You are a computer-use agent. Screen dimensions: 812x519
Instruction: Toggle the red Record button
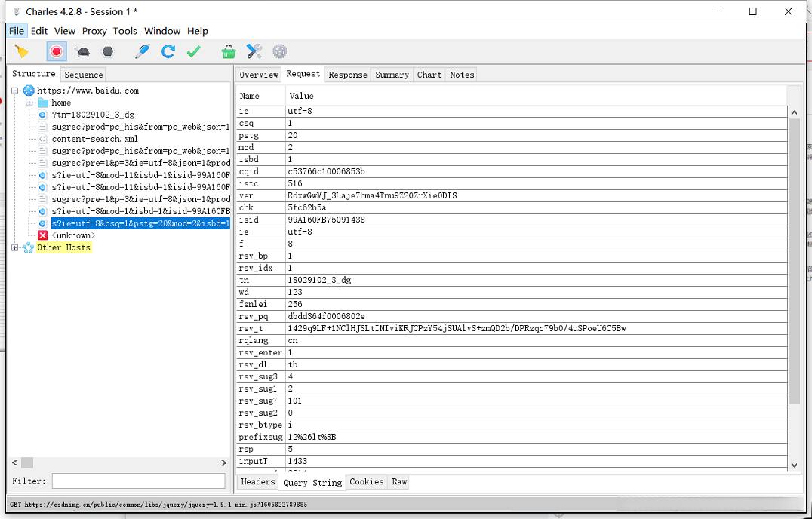point(56,51)
